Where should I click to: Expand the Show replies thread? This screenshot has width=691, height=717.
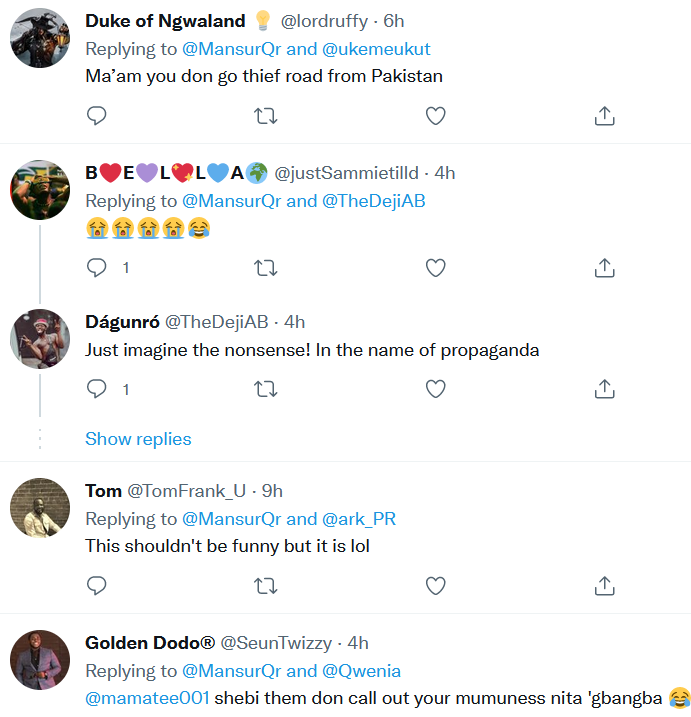[138, 439]
